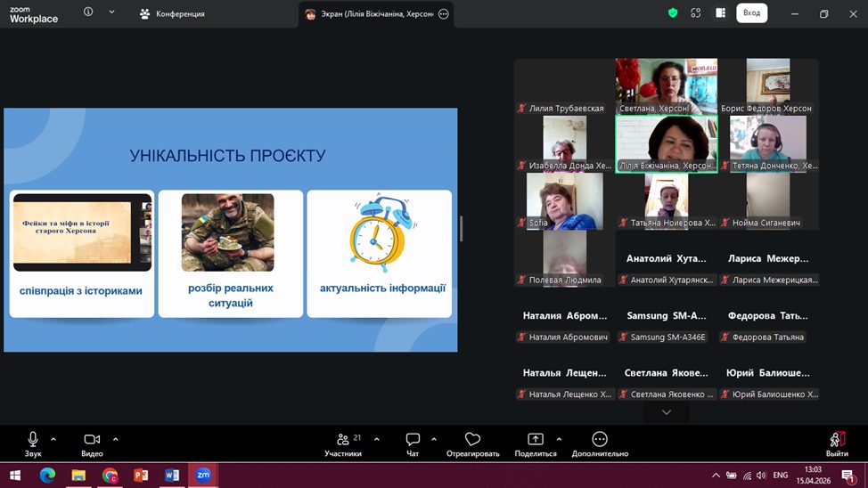Expand the video options arrow next to Видео
This screenshot has height=488, width=868.
[116, 439]
